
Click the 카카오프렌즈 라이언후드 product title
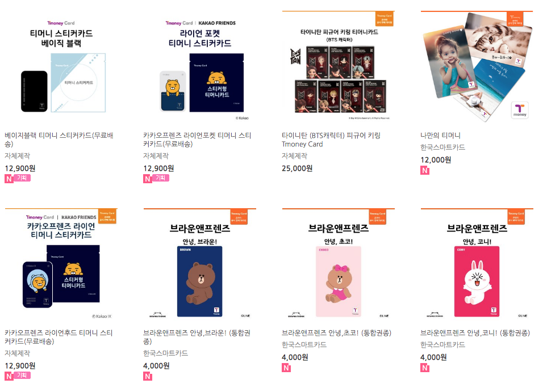tap(59, 337)
